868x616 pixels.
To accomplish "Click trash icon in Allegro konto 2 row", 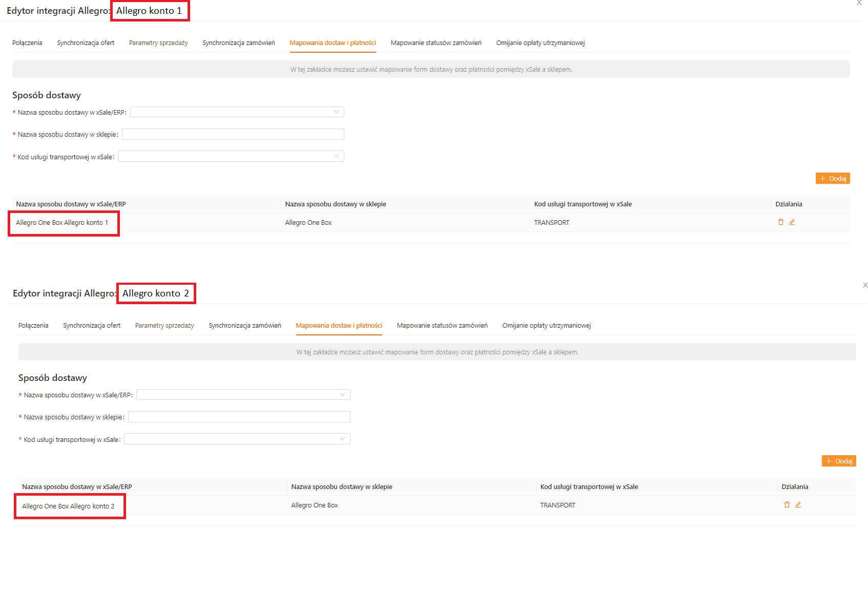I will (x=787, y=505).
